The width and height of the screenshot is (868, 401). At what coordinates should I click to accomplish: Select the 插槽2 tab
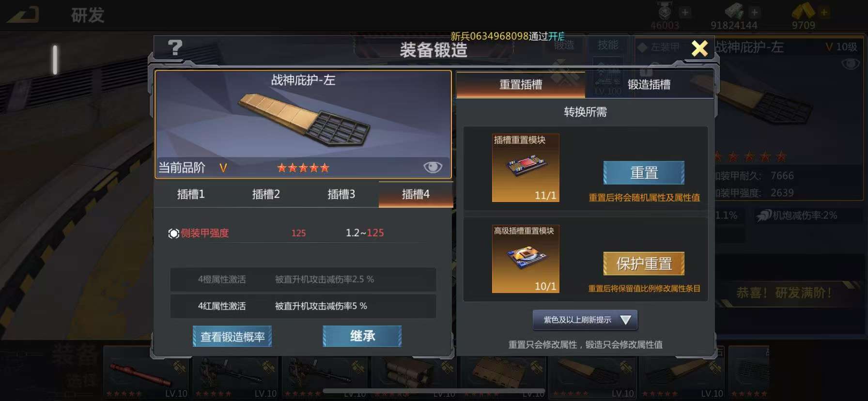pos(266,194)
